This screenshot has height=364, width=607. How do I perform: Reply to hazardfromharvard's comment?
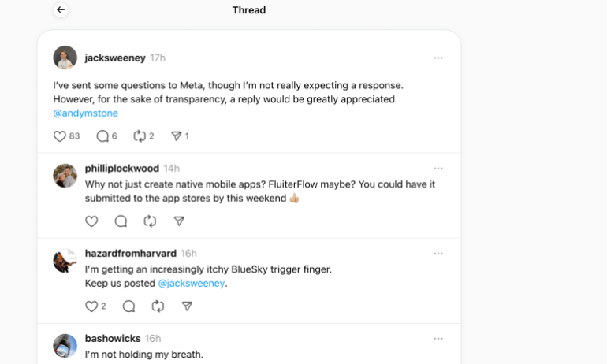[128, 306]
